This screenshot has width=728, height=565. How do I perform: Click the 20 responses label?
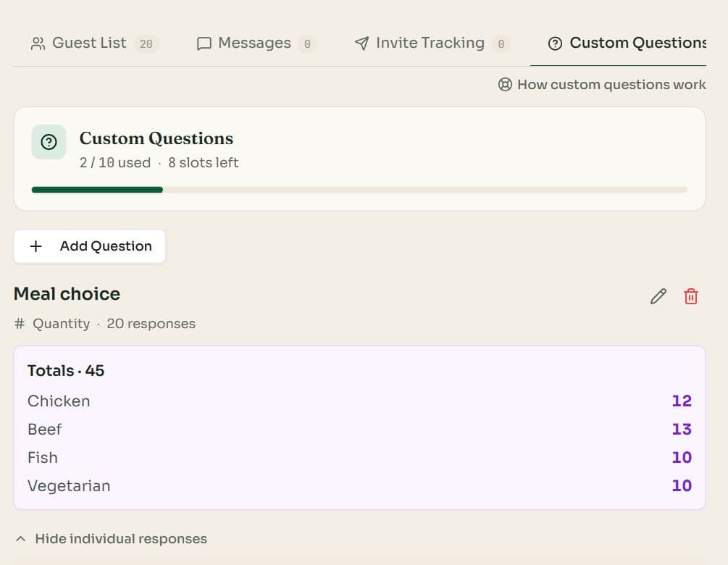pos(151,324)
